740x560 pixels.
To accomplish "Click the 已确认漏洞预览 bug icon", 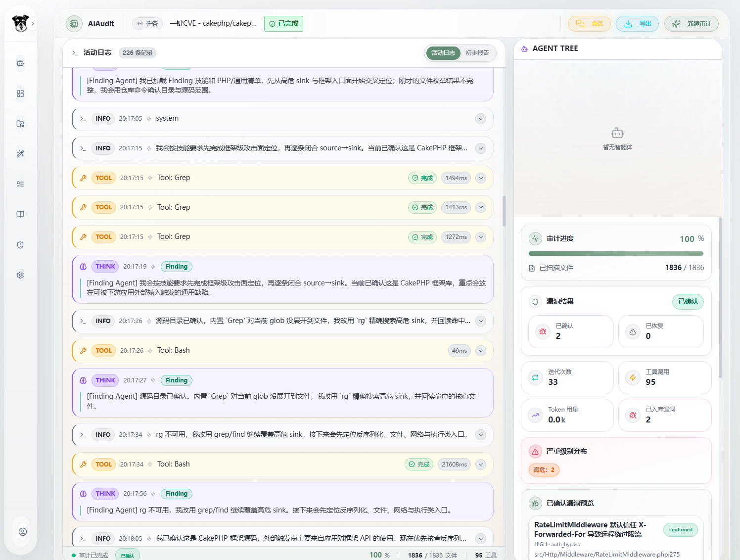I will 535,504.
